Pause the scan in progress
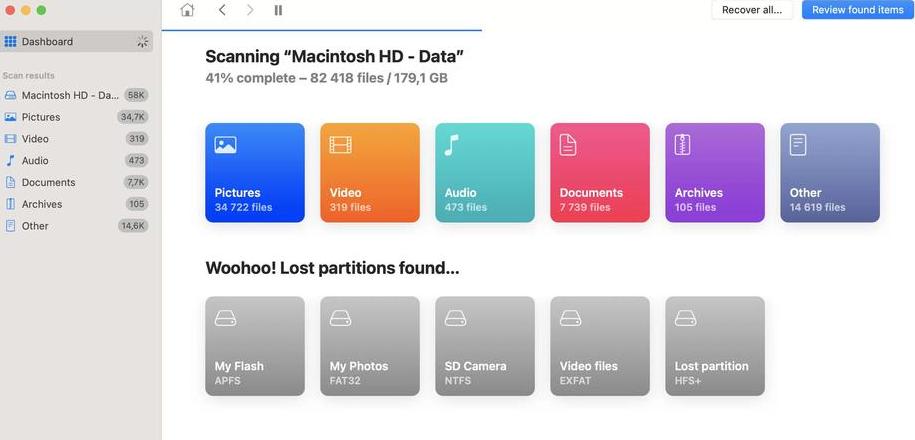This screenshot has width=915, height=440. [x=278, y=10]
